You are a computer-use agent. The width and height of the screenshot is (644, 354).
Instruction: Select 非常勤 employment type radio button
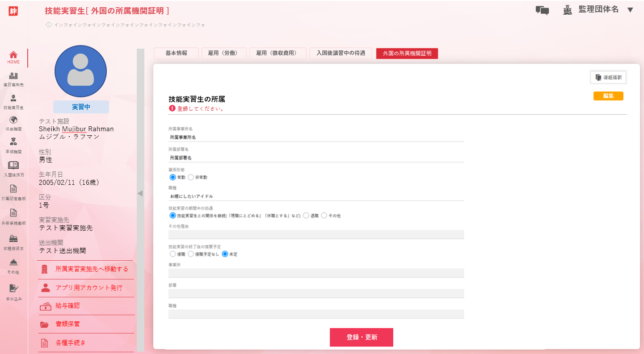191,177
